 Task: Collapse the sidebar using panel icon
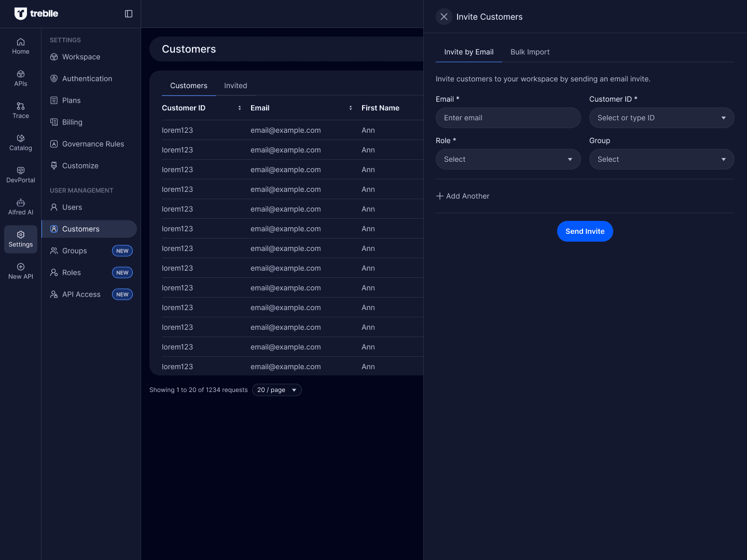click(x=129, y=14)
